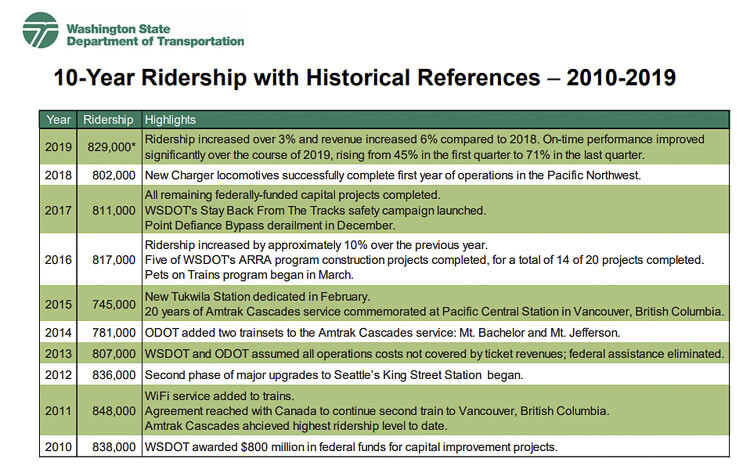Image resolution: width=750 pixels, height=473 pixels.
Task: Click the 829,000* ridership value
Action: [x=108, y=147]
